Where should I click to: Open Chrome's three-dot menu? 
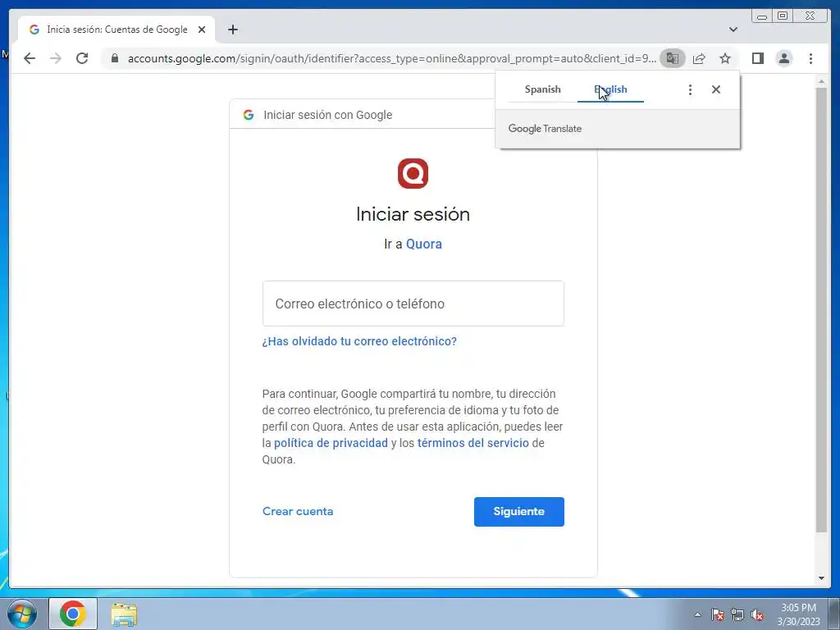pos(810,58)
